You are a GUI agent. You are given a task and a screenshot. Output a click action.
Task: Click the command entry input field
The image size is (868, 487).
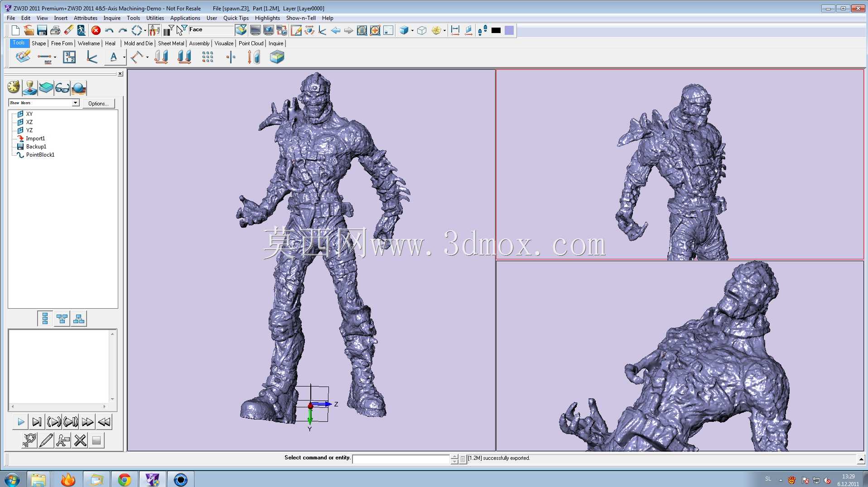click(x=401, y=459)
